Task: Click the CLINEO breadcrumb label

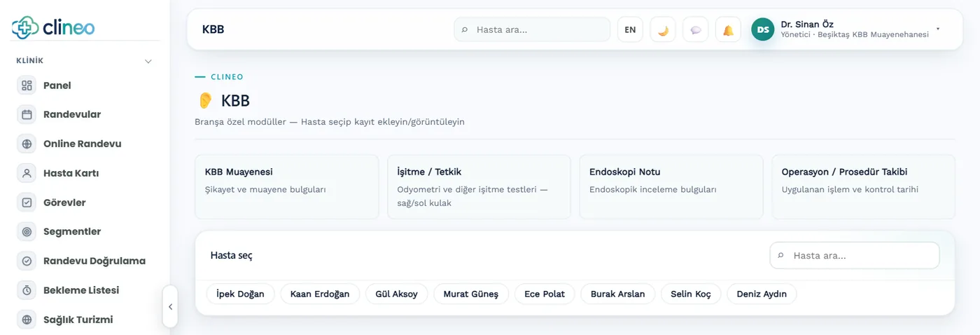Action: 227,77
